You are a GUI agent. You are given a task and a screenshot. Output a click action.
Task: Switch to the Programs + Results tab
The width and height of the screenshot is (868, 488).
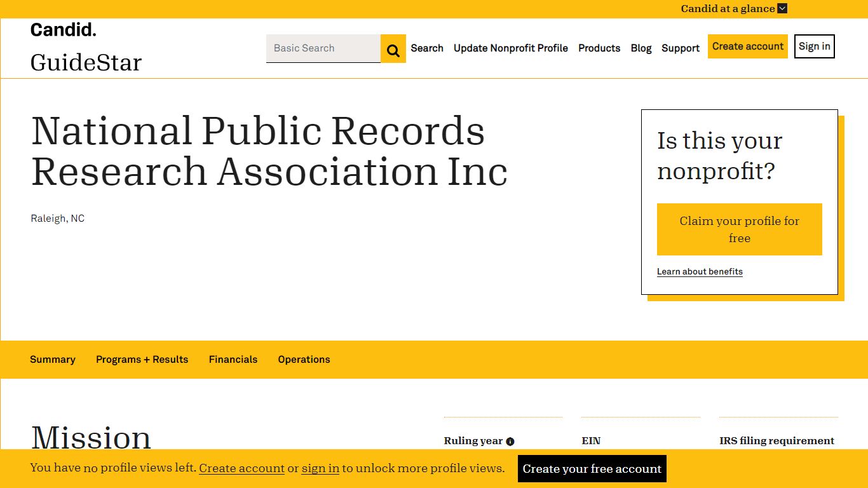tap(142, 360)
